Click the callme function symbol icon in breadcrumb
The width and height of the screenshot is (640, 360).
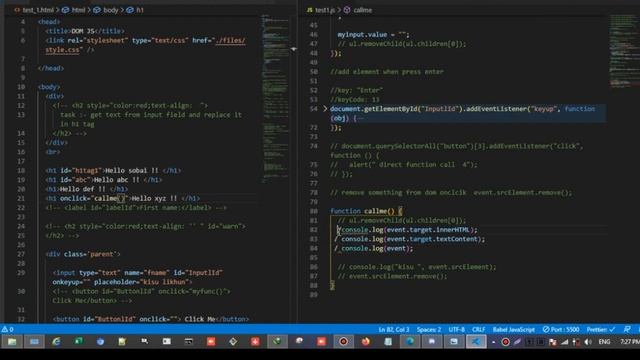pyautogui.click(x=347, y=10)
